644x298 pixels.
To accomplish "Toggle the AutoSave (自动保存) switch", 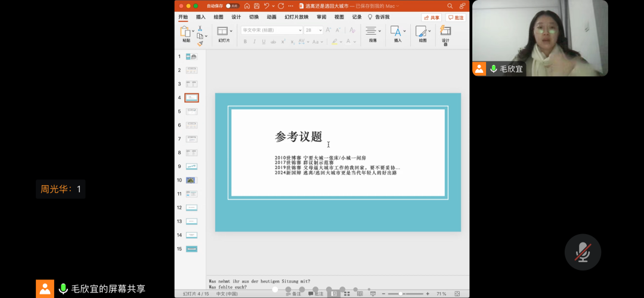I will [x=230, y=5].
